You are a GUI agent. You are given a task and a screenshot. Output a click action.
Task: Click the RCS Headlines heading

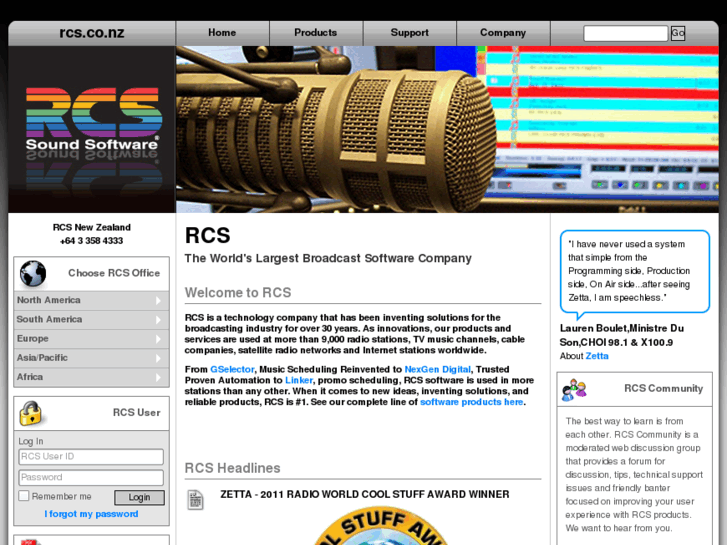[x=232, y=468]
